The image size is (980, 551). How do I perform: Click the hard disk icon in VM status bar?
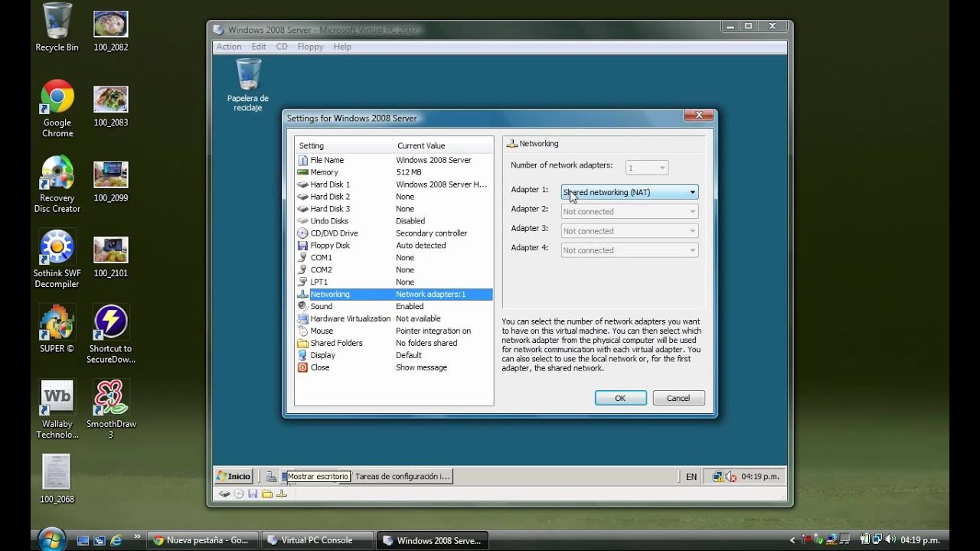pyautogui.click(x=224, y=494)
